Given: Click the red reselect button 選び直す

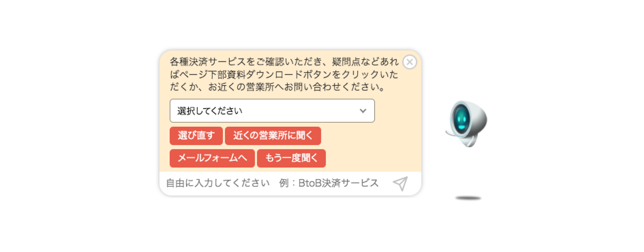Looking at the screenshot, I should click(x=196, y=136).
